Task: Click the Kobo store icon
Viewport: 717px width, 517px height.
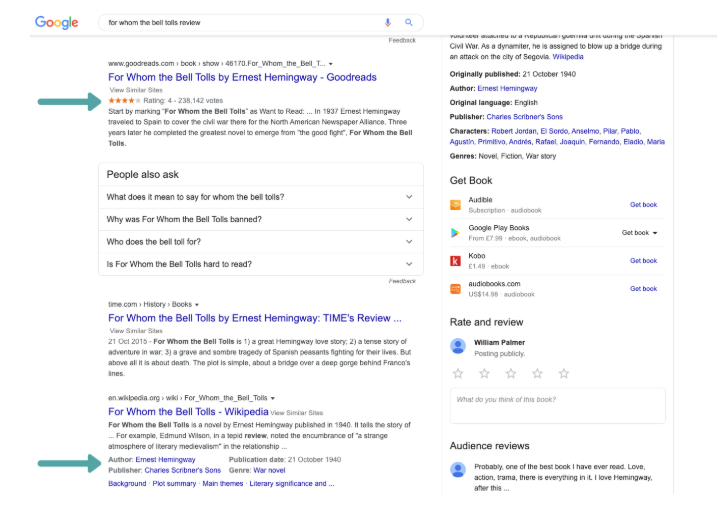Action: [455, 261]
